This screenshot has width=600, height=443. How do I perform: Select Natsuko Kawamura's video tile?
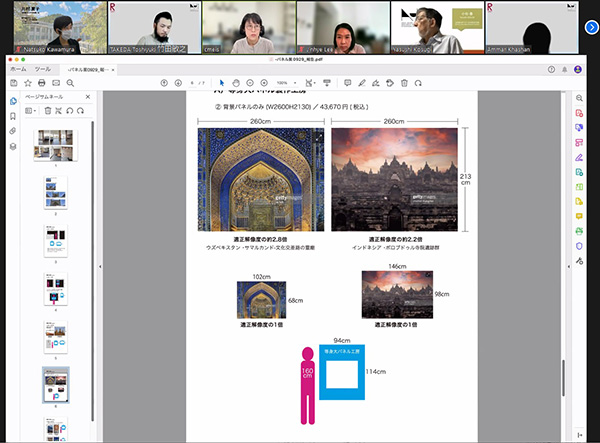(60, 27)
